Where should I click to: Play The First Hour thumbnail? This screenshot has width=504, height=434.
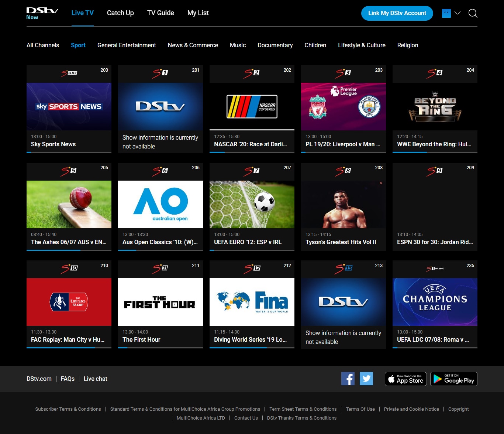coord(160,302)
